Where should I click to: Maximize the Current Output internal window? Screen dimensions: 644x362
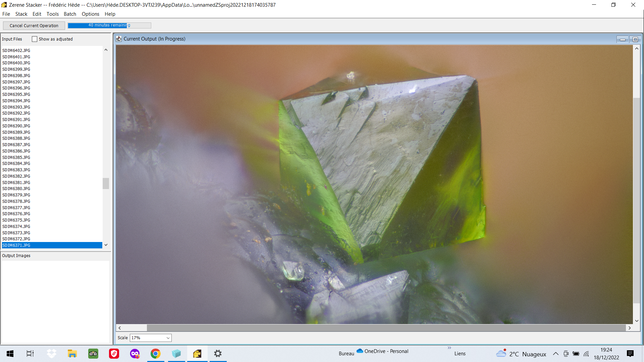point(635,40)
